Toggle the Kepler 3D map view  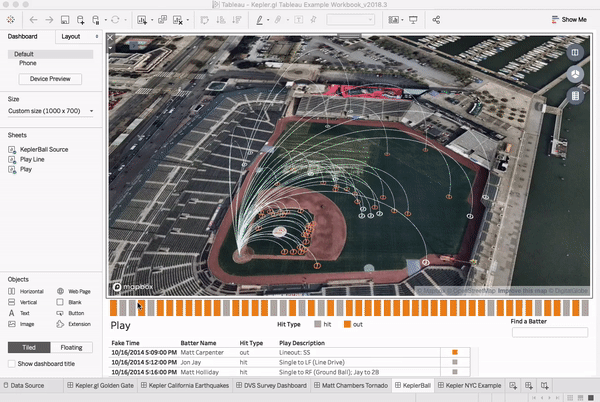pos(575,74)
